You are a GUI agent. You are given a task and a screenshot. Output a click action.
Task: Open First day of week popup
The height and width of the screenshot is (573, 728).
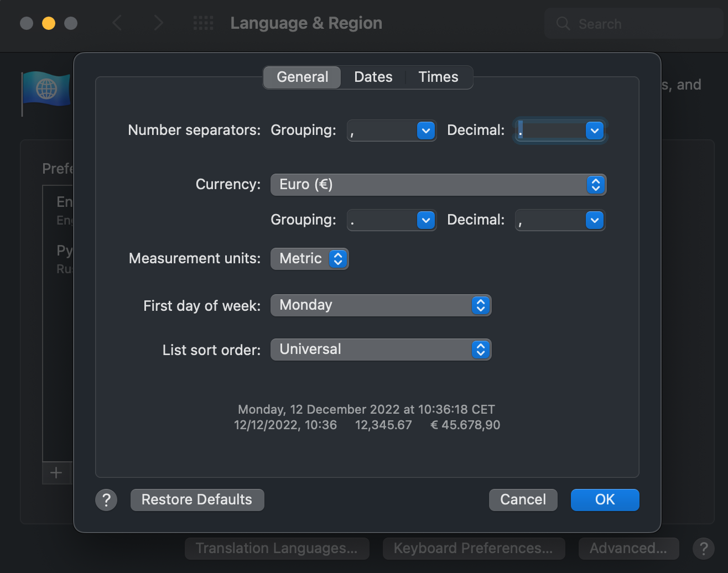point(381,305)
